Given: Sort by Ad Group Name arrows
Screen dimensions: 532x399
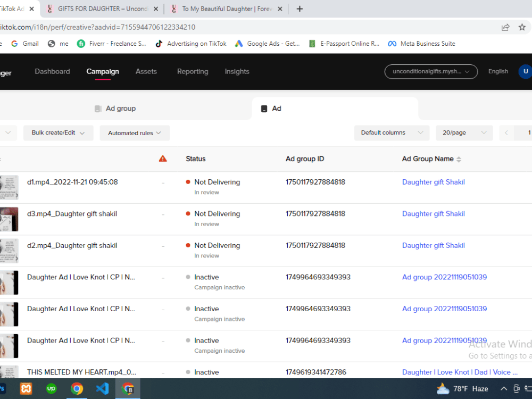Looking at the screenshot, I should (459, 159).
